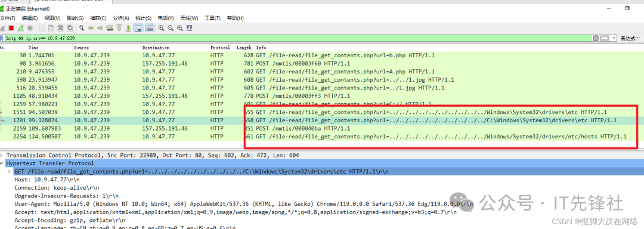Jump to the first packet
Screen dimensions: 644x229
[x=119, y=28]
